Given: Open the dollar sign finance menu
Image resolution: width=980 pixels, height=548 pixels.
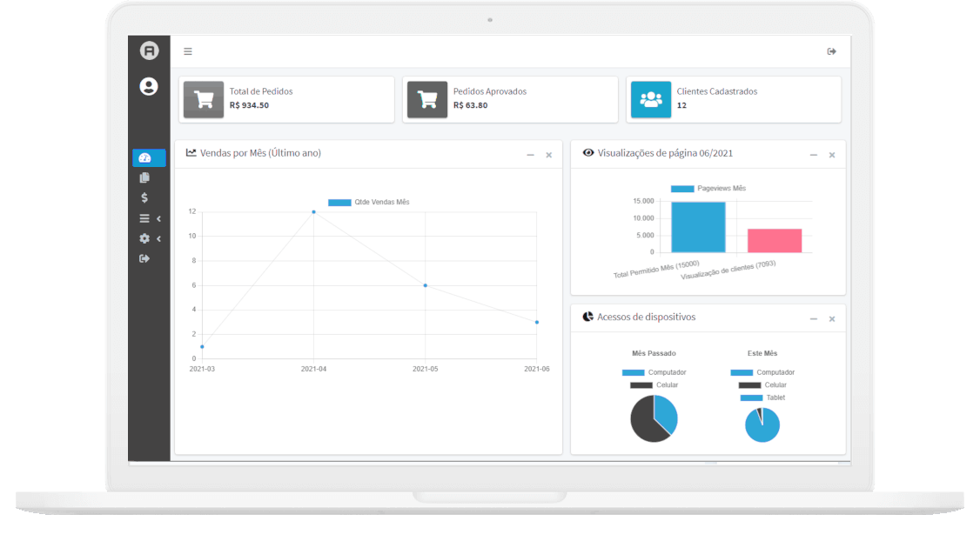Looking at the screenshot, I should coord(144,197).
